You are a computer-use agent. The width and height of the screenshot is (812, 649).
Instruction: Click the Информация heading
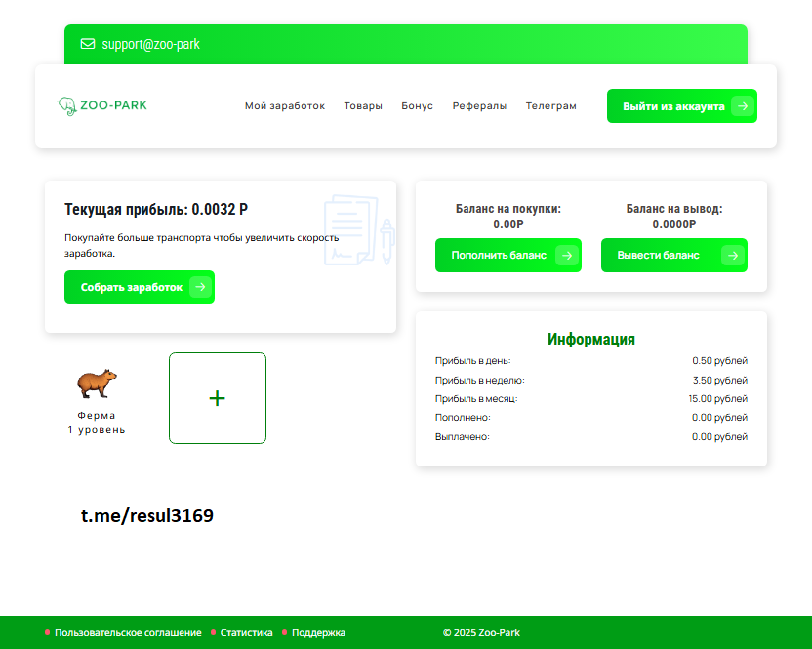click(591, 340)
